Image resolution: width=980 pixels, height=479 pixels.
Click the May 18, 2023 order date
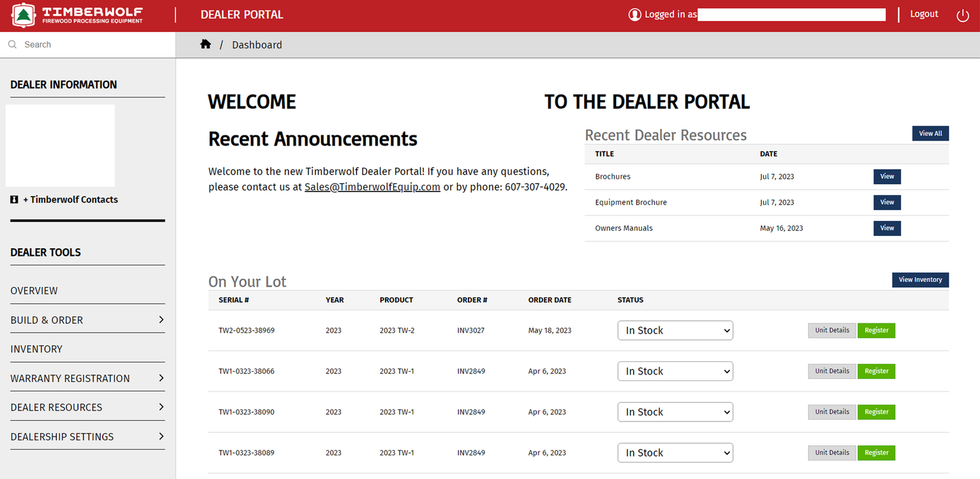(x=550, y=331)
